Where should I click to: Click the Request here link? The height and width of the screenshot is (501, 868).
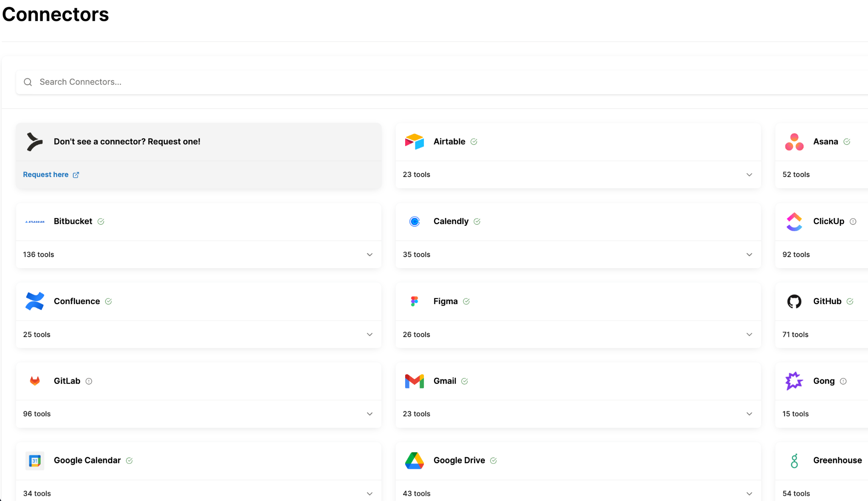(x=46, y=174)
